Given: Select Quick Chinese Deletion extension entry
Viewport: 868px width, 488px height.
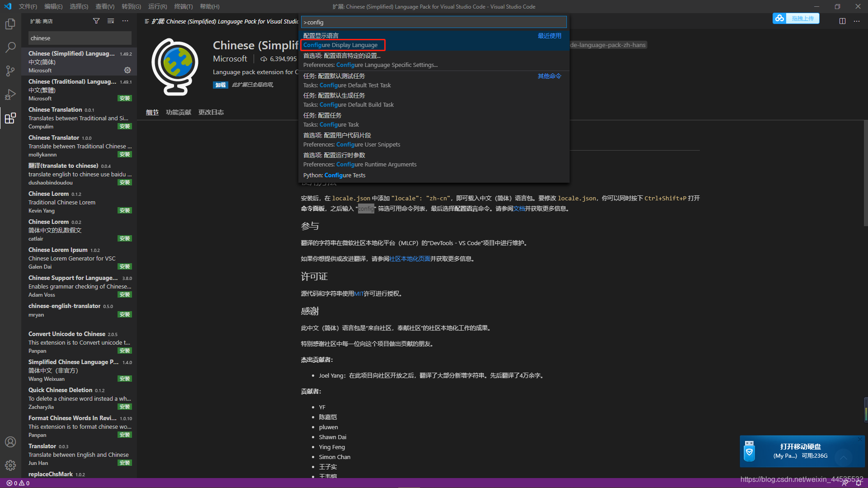Looking at the screenshot, I should point(80,398).
